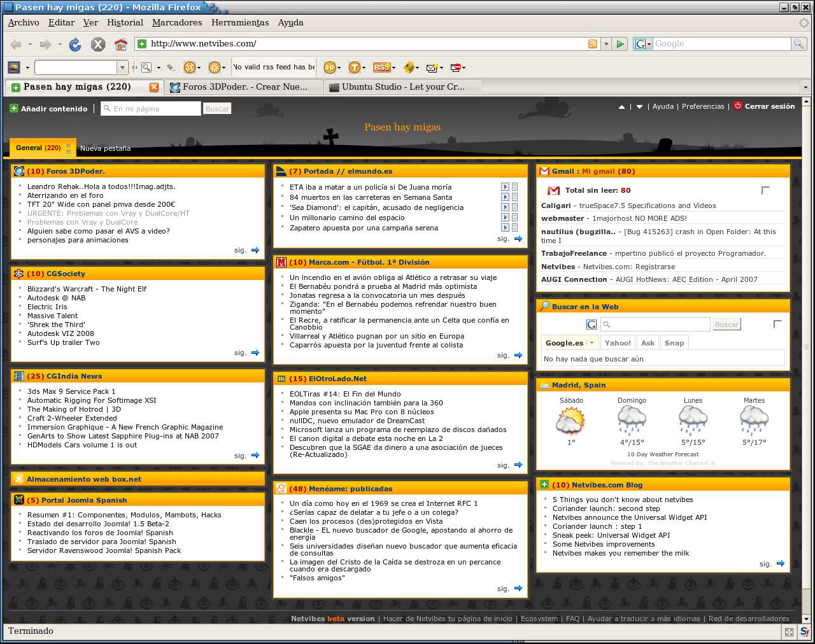Click the red power icon for Cerrar sesión
Screen dimensions: 815x644
click(x=738, y=106)
